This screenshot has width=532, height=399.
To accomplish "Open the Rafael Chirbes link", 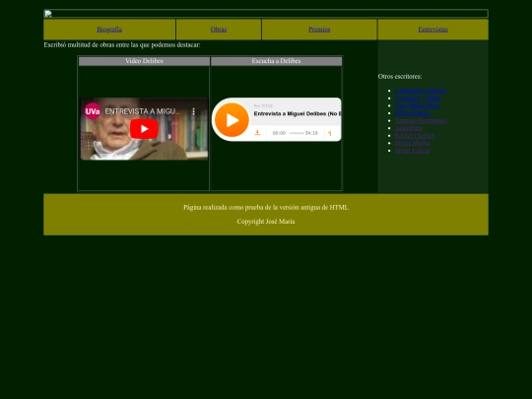I will pos(414,135).
